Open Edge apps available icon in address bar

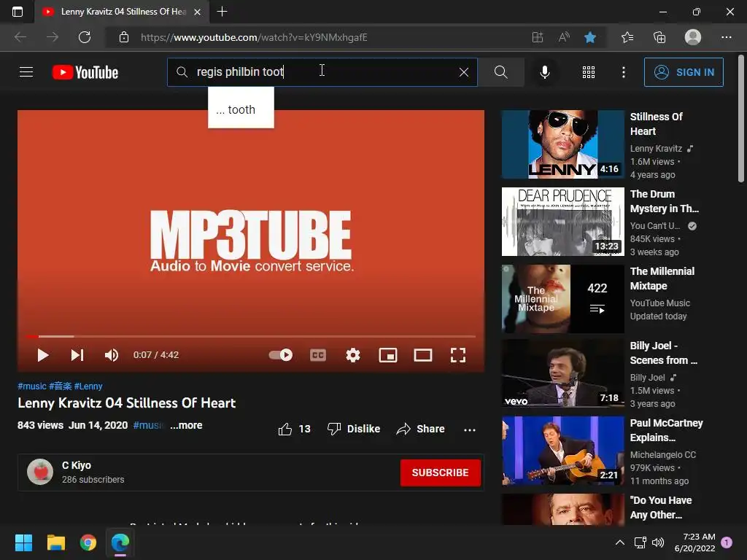[538, 37]
